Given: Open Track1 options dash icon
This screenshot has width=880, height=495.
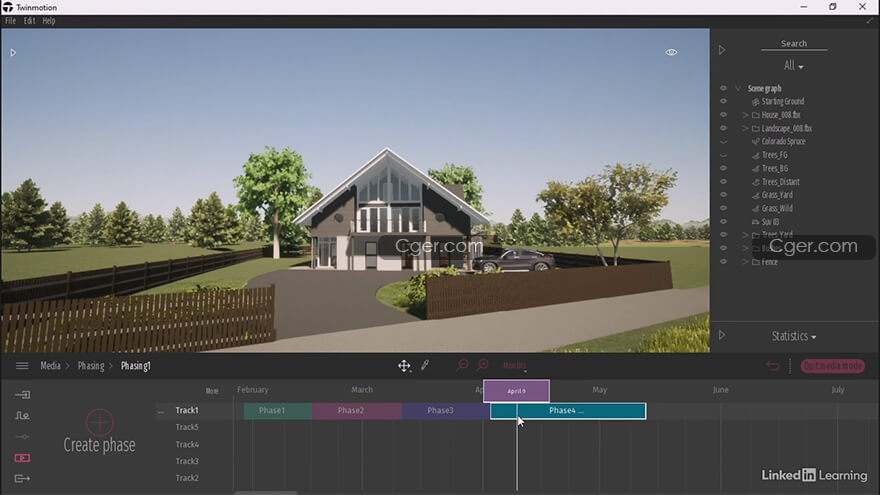Looking at the screenshot, I should [x=161, y=411].
